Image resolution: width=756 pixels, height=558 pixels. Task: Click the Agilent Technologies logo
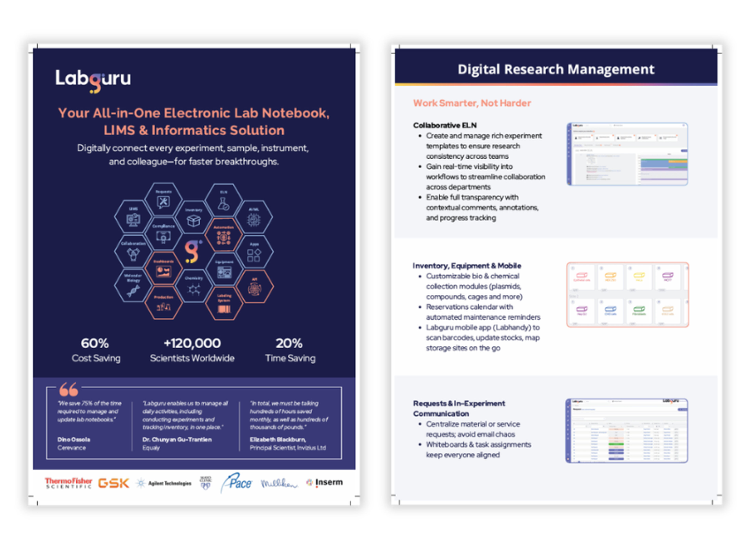164,484
